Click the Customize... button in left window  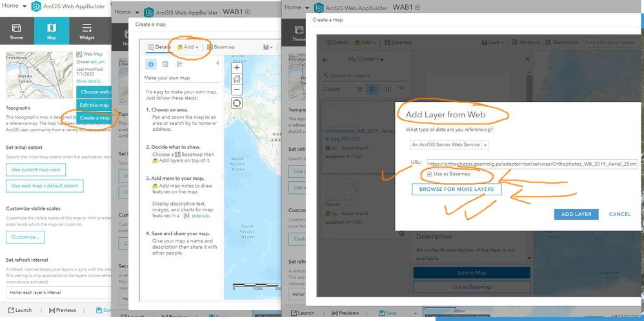click(x=25, y=237)
